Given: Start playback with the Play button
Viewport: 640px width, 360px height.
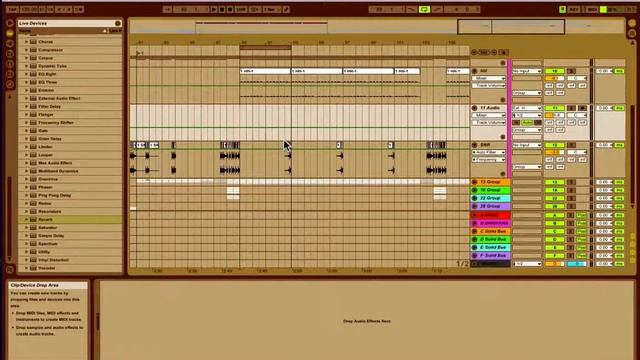Looking at the screenshot, I should coord(214,9).
